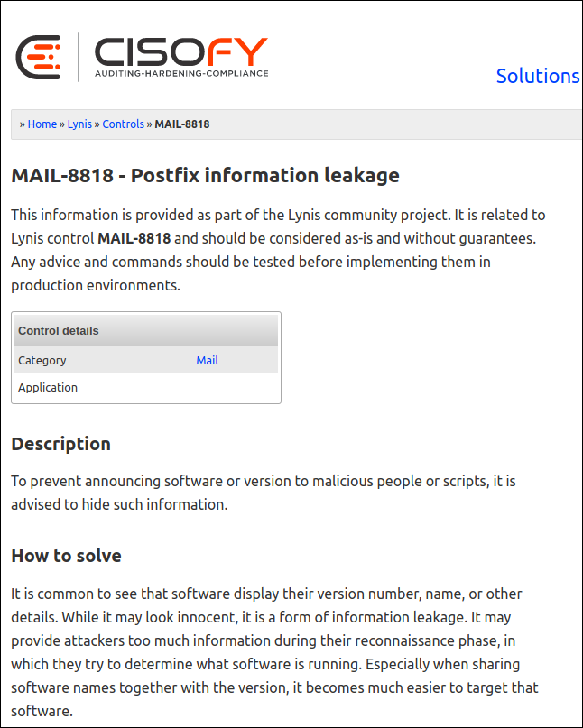Visit the Controls breadcrumb link

click(123, 124)
